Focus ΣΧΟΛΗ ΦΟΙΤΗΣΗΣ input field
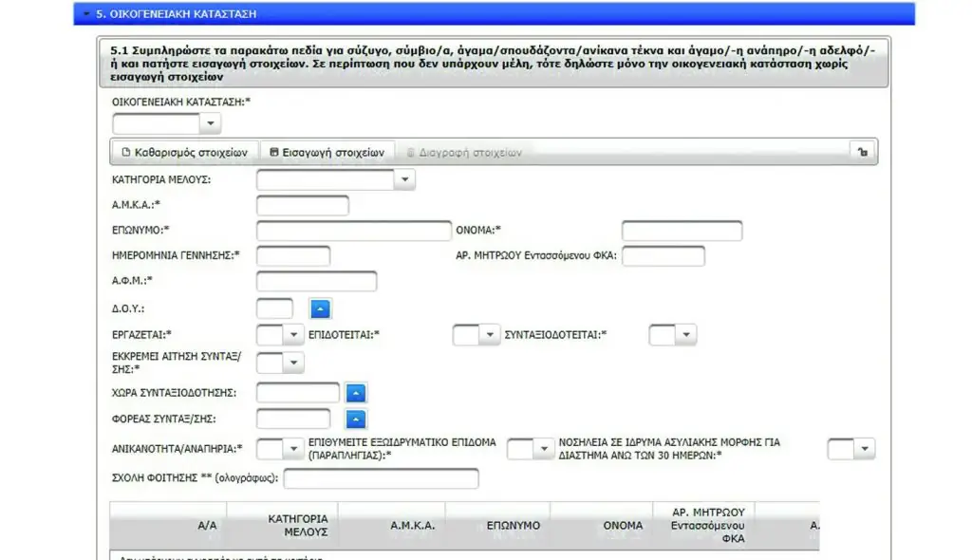The image size is (972, 560). click(381, 478)
